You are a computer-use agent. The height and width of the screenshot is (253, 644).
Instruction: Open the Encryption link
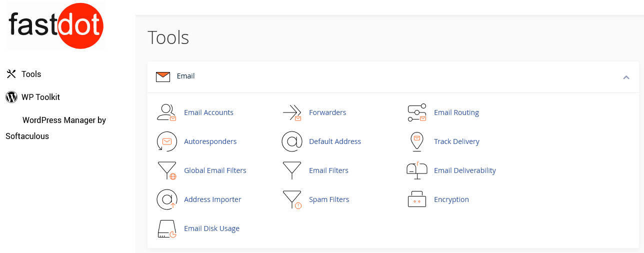tap(451, 199)
